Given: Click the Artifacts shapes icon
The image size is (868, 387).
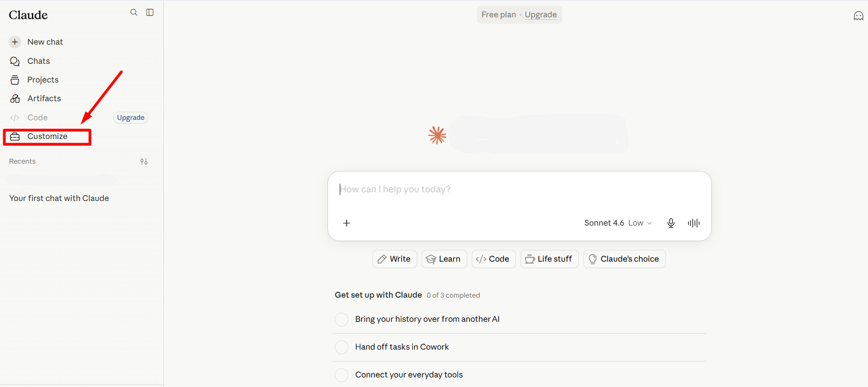Looking at the screenshot, I should (15, 98).
